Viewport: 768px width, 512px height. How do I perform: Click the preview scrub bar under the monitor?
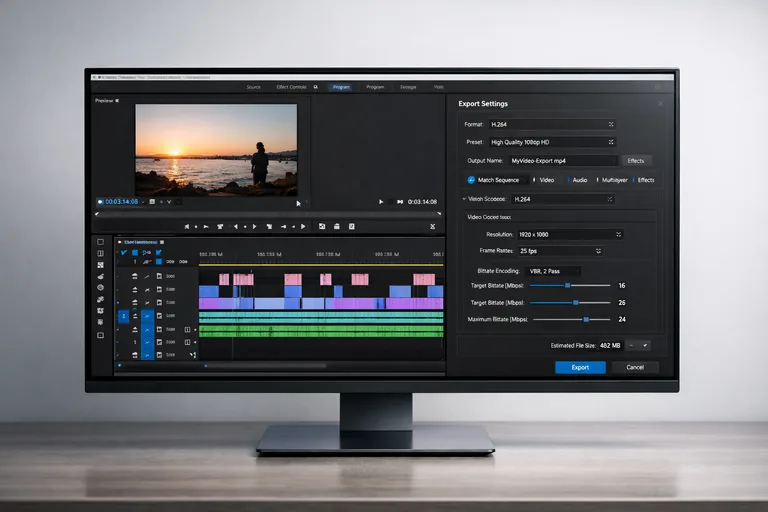coord(268,214)
